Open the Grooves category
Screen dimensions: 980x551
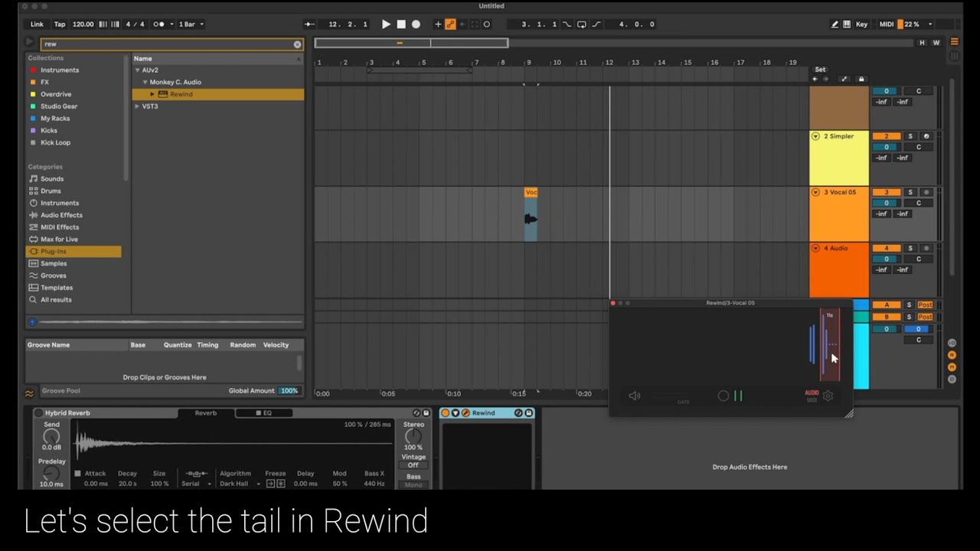pyautogui.click(x=54, y=275)
